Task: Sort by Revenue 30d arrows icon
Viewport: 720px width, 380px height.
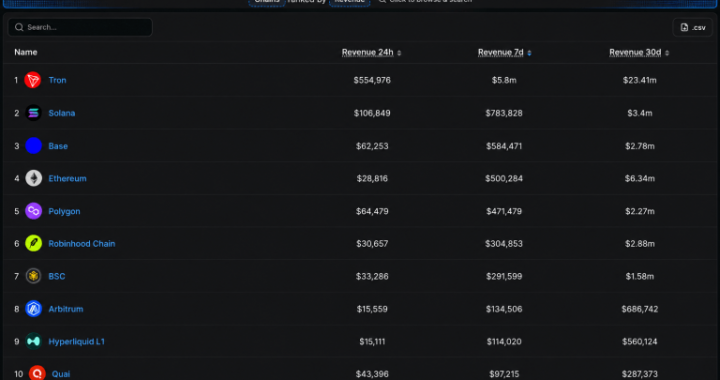Action: [667, 53]
